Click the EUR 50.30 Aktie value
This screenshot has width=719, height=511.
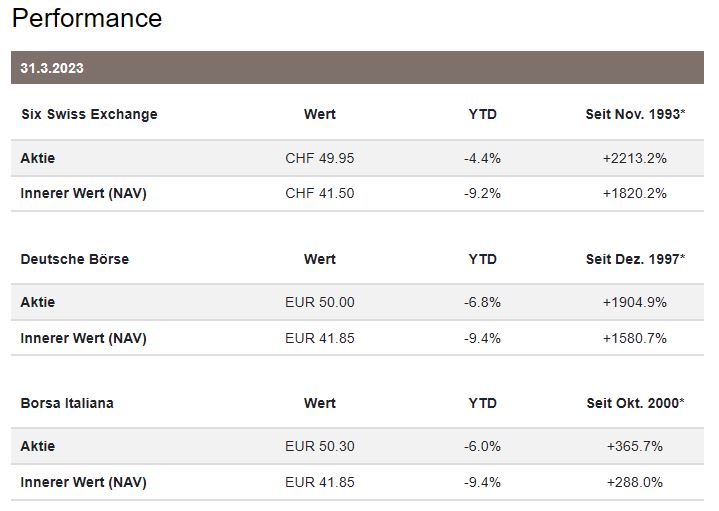(319, 446)
